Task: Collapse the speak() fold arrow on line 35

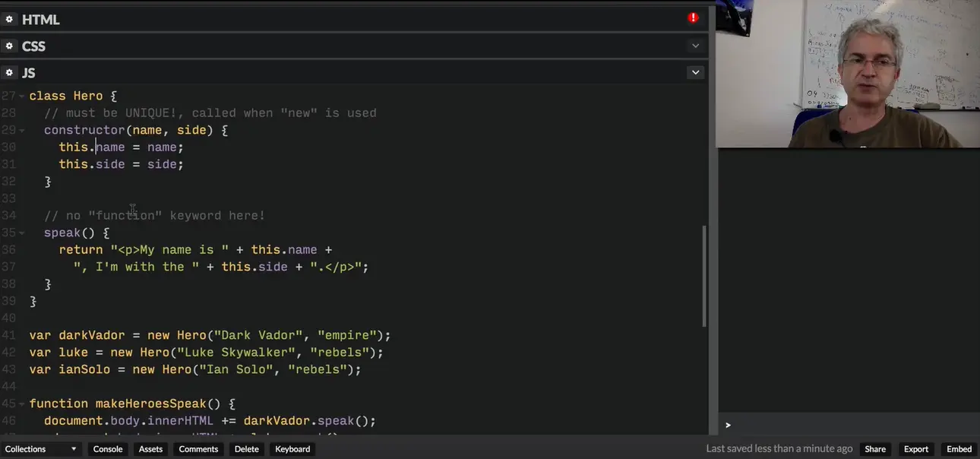Action: coord(21,233)
